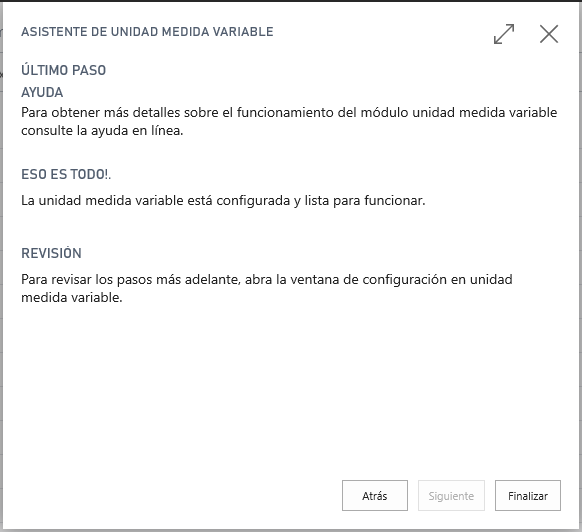Viewport: 582px width, 532px height.
Task: Click the diagonal double-arrow expand icon
Action: (x=504, y=34)
